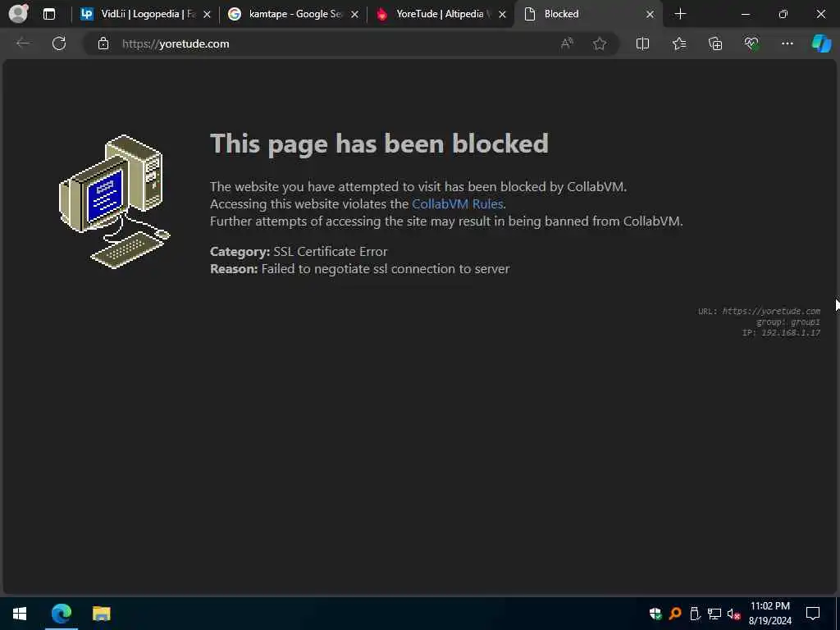The image size is (840, 630).
Task: Open Settings and more ellipsis menu
Action: tap(787, 43)
